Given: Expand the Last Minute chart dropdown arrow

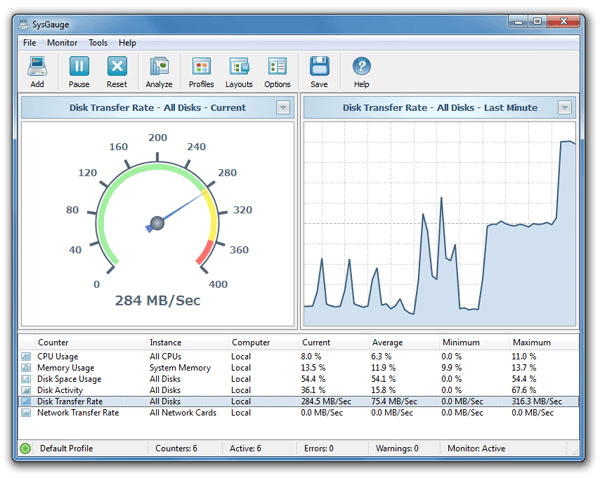Looking at the screenshot, I should pos(565,108).
